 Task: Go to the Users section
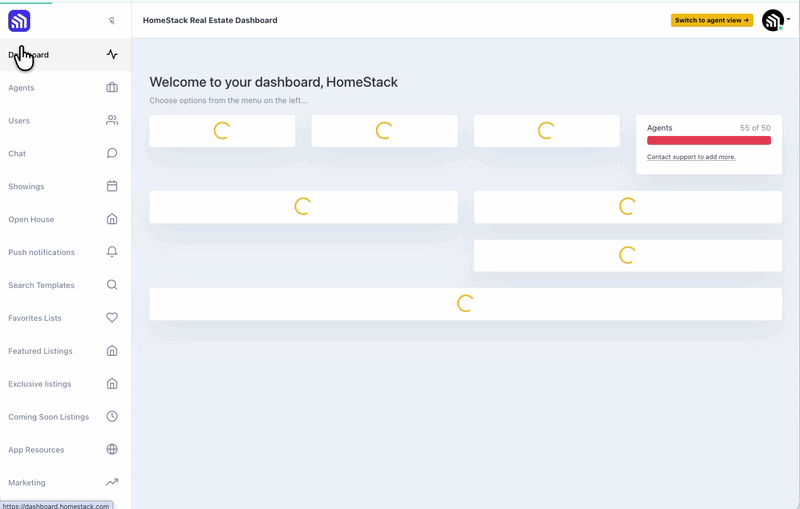tap(65, 120)
